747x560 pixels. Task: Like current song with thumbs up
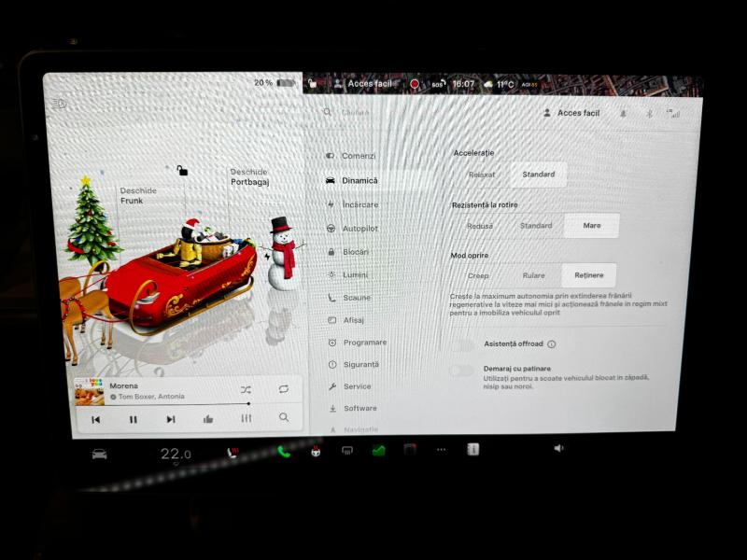(x=208, y=419)
